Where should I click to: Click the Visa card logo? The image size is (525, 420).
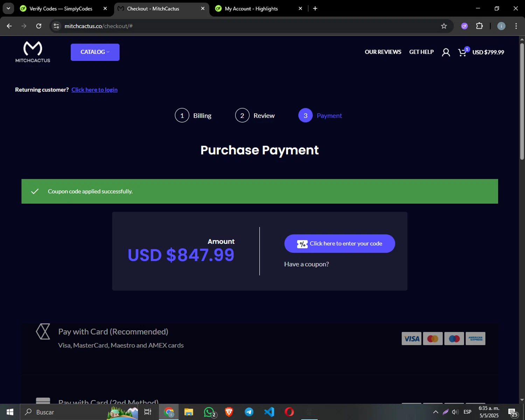click(x=411, y=338)
